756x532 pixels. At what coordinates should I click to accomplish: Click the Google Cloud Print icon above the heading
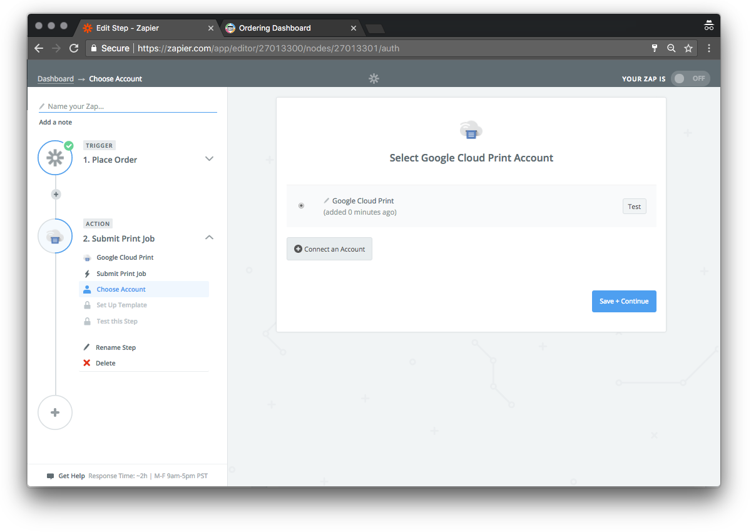pyautogui.click(x=471, y=130)
